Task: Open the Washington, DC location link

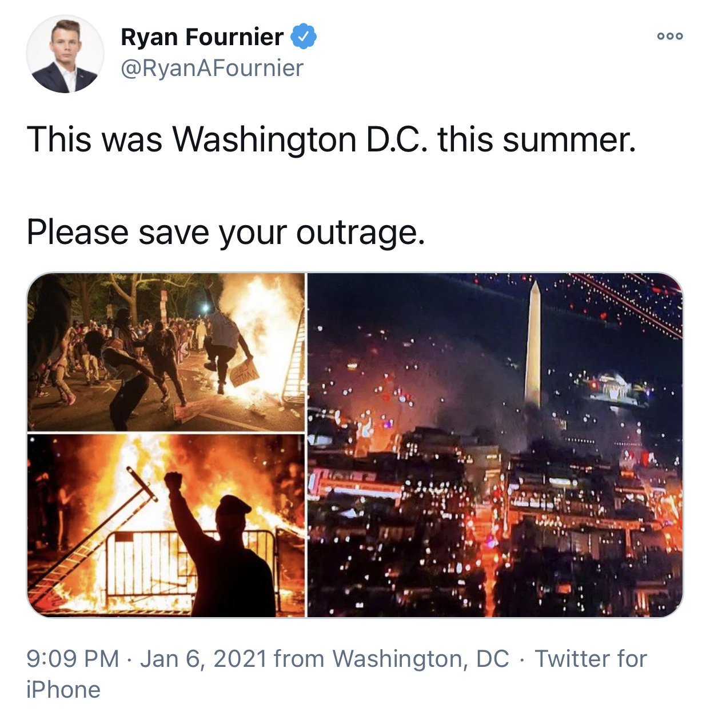Action: pyautogui.click(x=420, y=659)
